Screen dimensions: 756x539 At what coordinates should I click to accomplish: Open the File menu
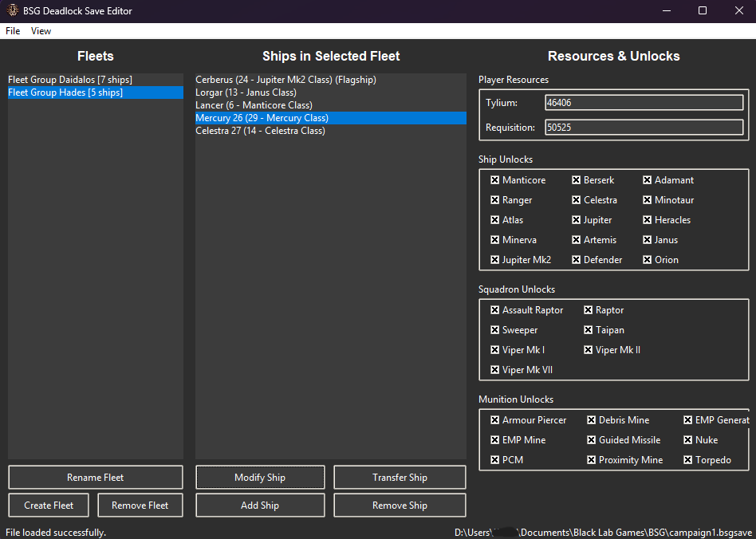click(13, 31)
